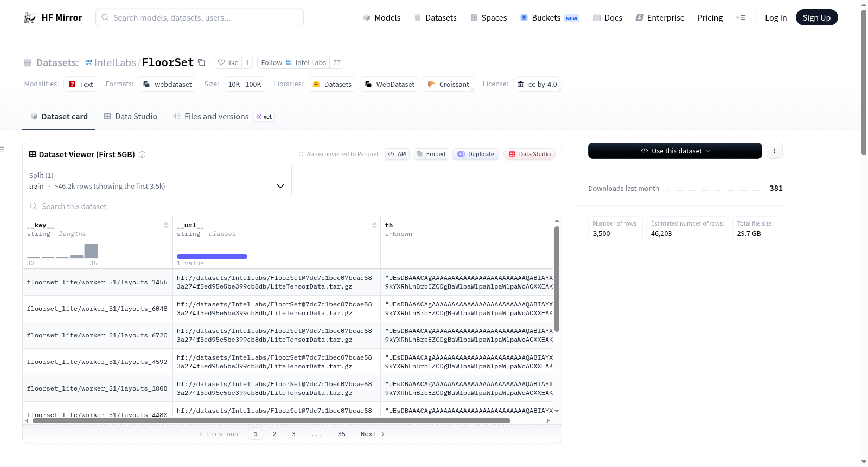
Task: Open Datasets in top navigation
Action: 436,18
